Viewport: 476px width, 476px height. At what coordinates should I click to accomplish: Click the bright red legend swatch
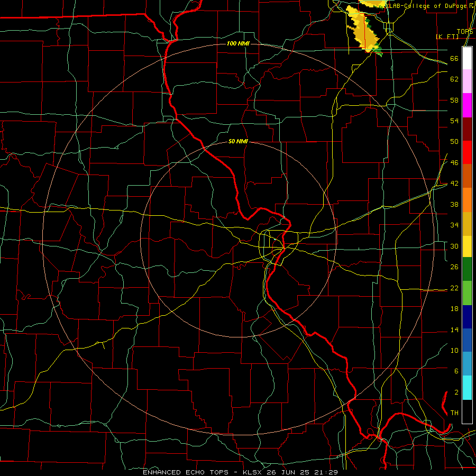click(x=467, y=153)
